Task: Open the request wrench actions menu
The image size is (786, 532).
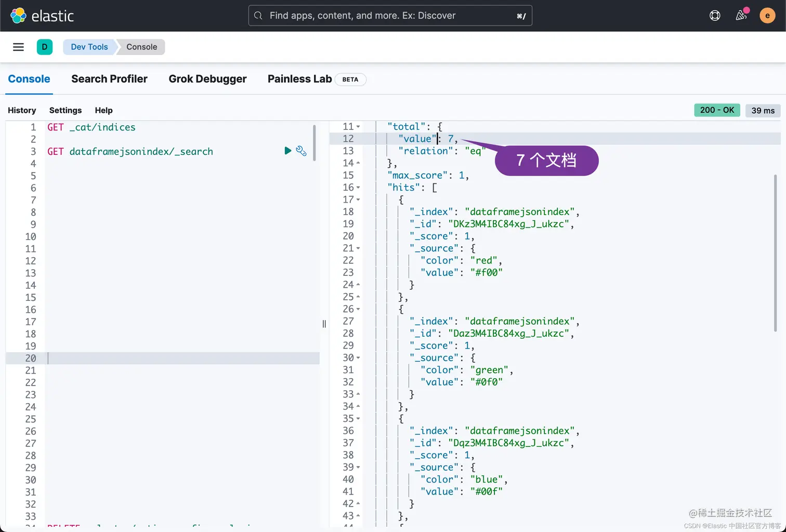Action: 301,151
